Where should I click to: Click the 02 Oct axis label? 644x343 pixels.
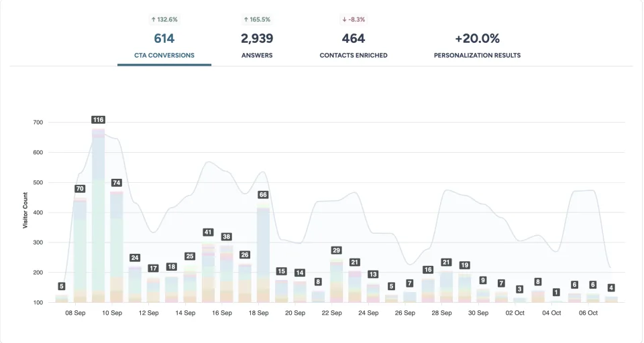pyautogui.click(x=515, y=313)
